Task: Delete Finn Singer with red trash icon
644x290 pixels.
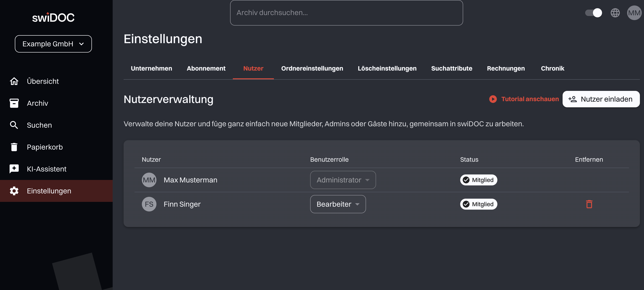Action: pyautogui.click(x=589, y=204)
